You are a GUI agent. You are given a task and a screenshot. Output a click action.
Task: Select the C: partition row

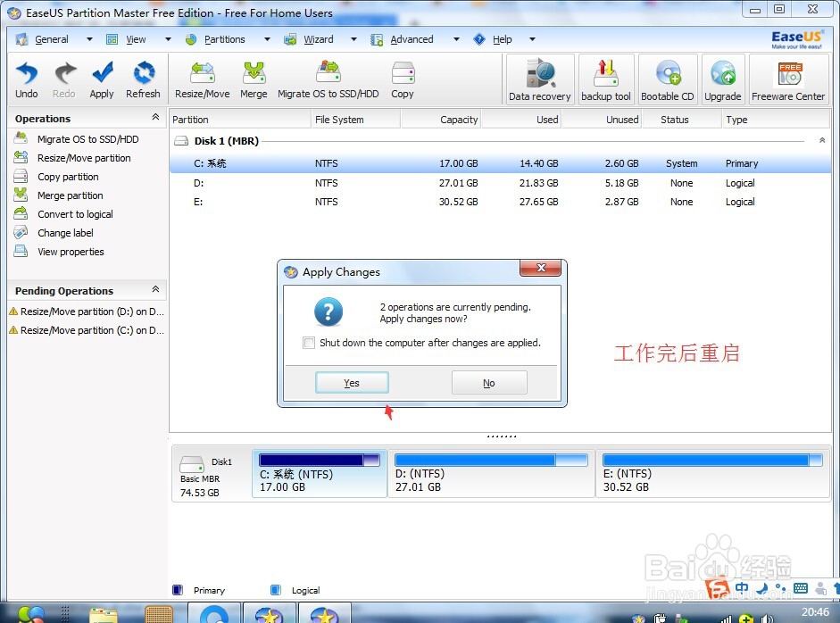[x=501, y=163]
